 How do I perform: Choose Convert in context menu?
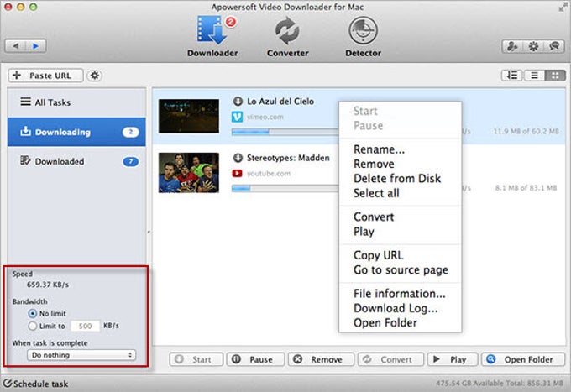tap(374, 217)
